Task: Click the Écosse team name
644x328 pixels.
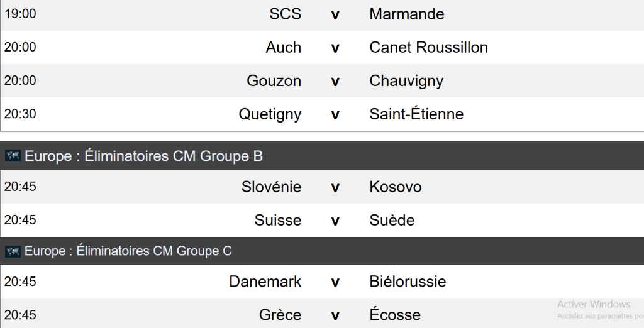Action: [395, 315]
